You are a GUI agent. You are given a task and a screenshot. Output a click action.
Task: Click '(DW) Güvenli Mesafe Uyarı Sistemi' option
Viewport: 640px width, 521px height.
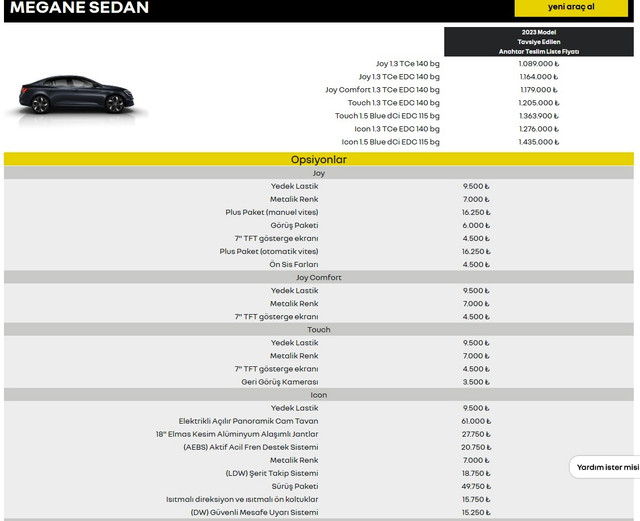pyautogui.click(x=254, y=512)
